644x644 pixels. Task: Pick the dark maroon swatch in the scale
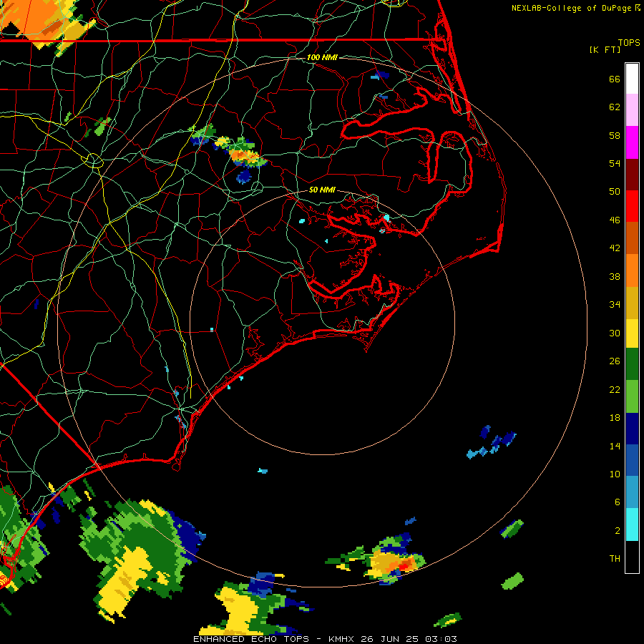point(632,174)
